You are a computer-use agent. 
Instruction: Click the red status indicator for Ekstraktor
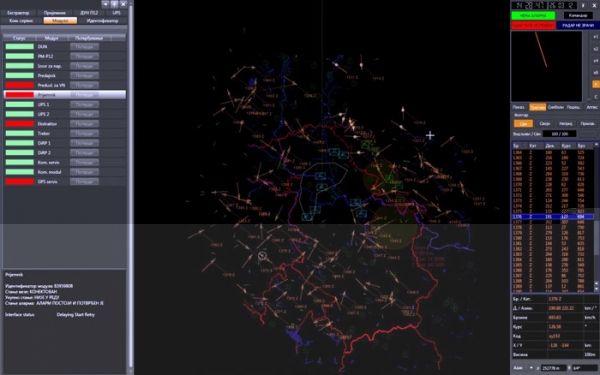pos(20,124)
